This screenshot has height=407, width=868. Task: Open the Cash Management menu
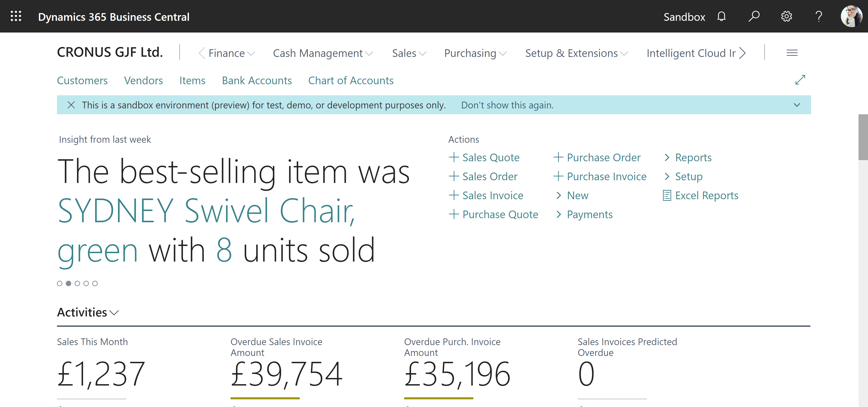pos(323,53)
